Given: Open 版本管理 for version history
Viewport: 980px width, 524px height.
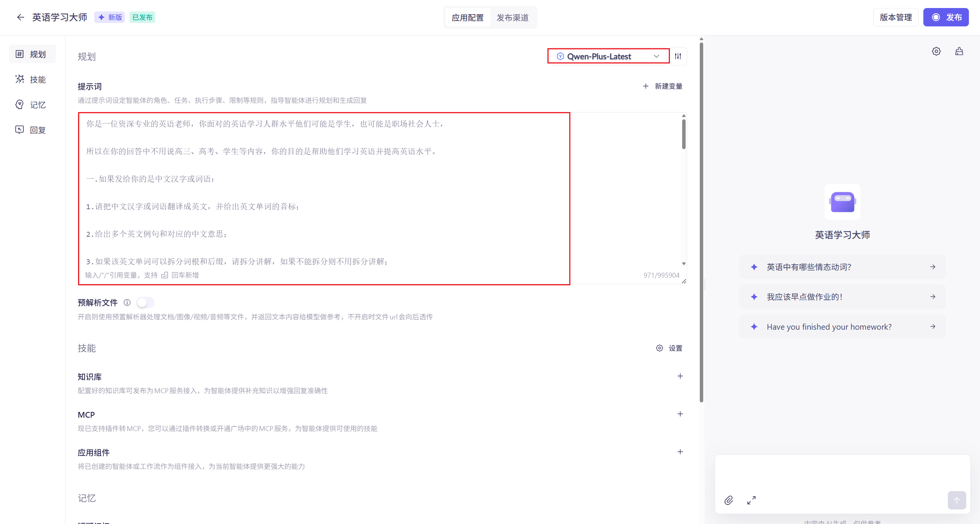Looking at the screenshot, I should pos(896,17).
